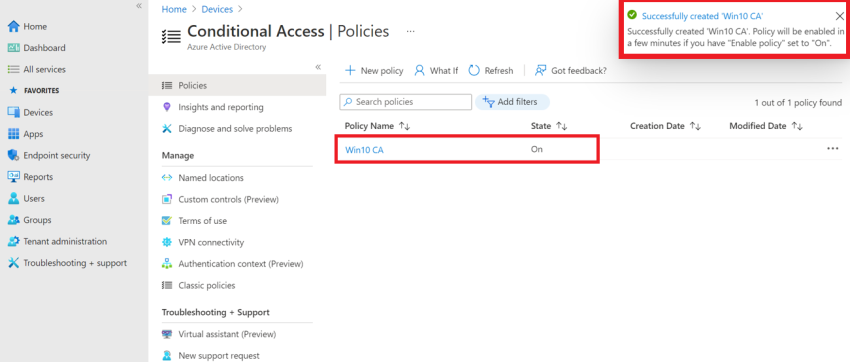Viewport: 850px width, 362px height.
Task: Click the plus icon for New policy
Action: [x=350, y=70]
